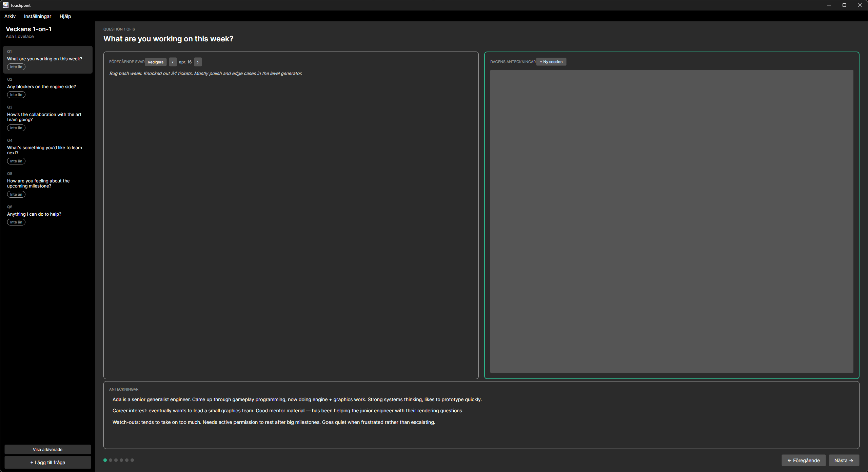Image resolution: width=868 pixels, height=472 pixels.
Task: Click Lägg till fråga
Action: coord(47,462)
